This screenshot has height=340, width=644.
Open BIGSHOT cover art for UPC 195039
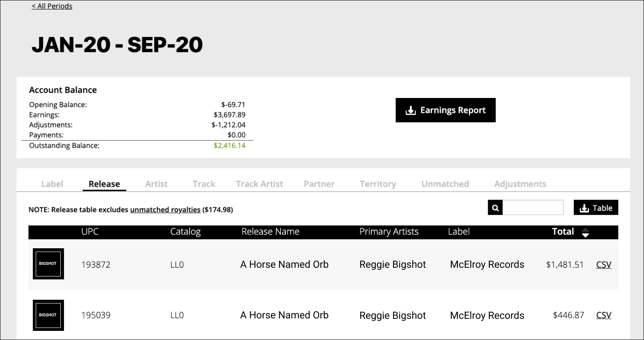tap(48, 315)
